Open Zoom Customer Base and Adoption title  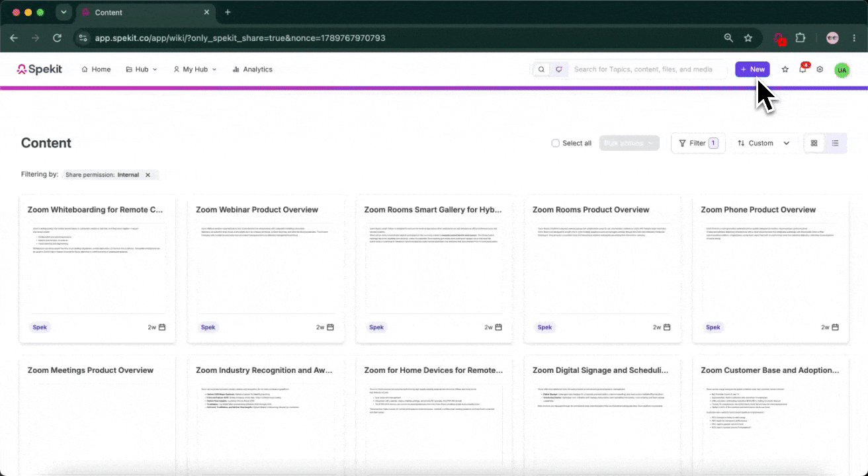pos(769,370)
